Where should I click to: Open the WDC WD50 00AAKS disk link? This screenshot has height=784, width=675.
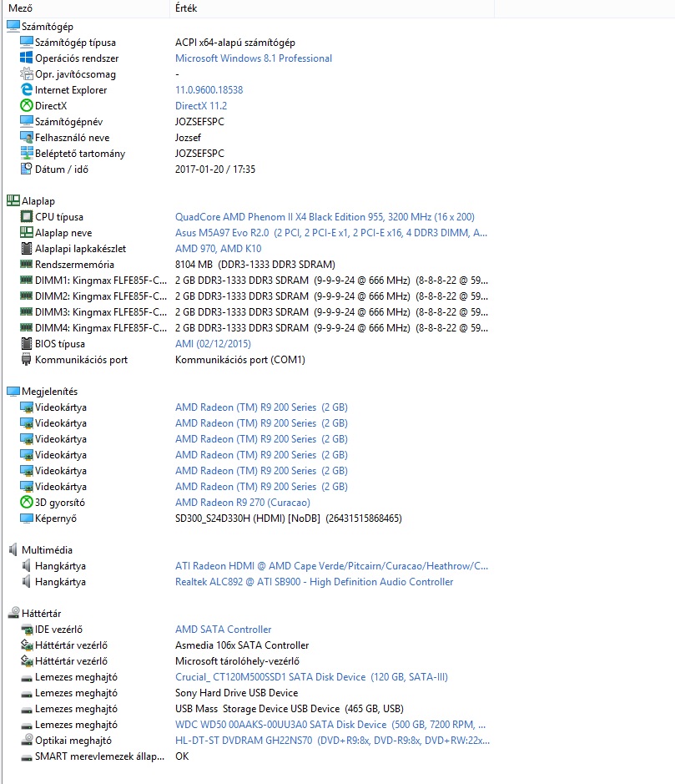[x=330, y=724]
